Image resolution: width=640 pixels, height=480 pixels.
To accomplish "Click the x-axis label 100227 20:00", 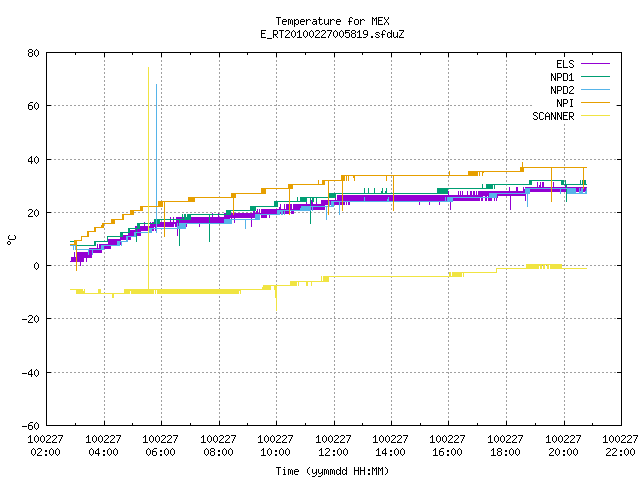I will tap(564, 446).
